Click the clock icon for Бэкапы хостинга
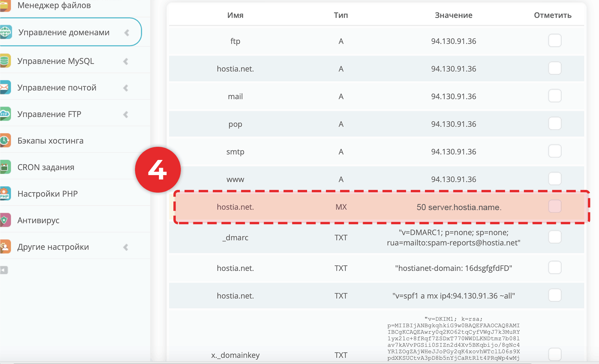The width and height of the screenshot is (599, 364). click(5, 140)
